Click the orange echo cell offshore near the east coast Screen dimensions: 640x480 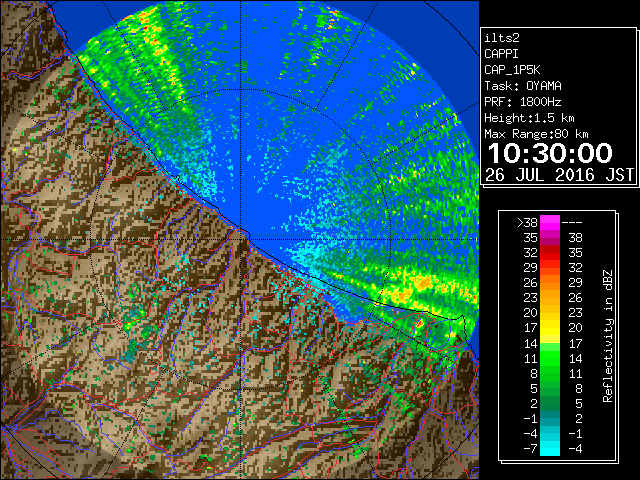point(424,282)
